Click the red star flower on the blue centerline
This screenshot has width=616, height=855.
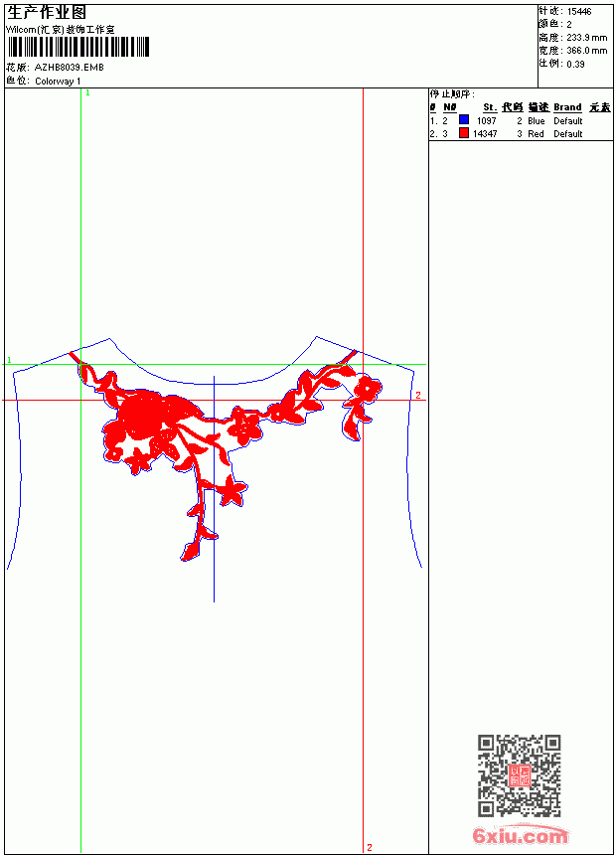pyautogui.click(x=231, y=489)
